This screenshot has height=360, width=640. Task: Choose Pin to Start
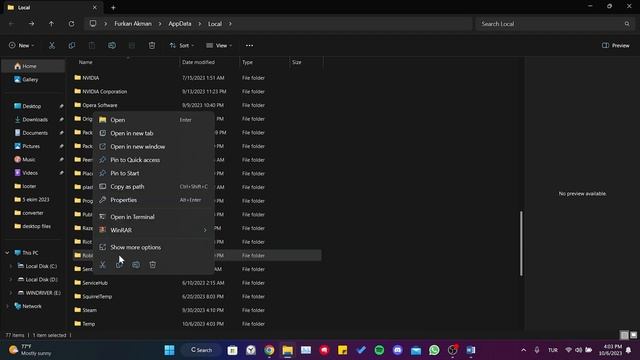pos(153,173)
